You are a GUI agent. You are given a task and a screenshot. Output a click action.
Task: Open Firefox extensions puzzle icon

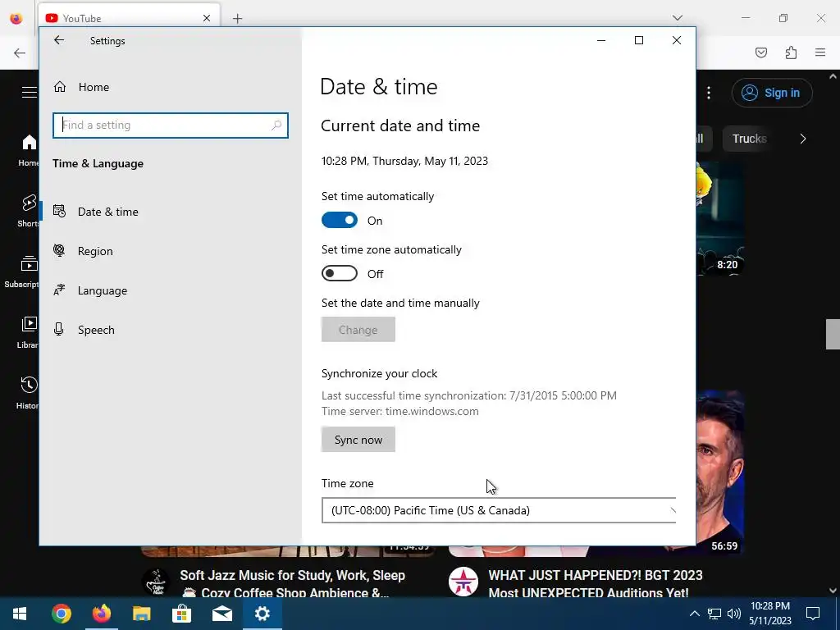click(x=791, y=52)
